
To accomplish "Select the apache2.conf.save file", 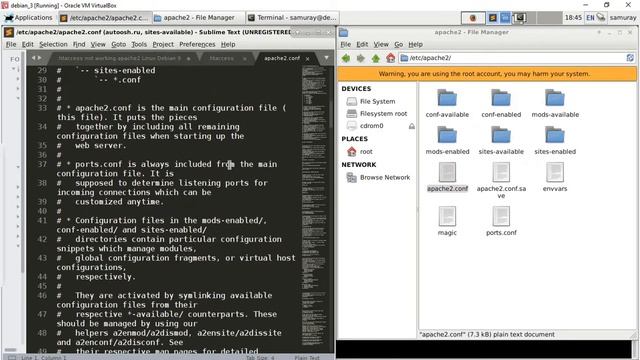I will pyautogui.click(x=501, y=180).
